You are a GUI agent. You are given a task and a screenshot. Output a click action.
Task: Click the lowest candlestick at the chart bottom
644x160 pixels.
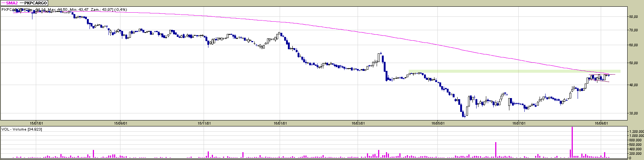click(x=464, y=116)
